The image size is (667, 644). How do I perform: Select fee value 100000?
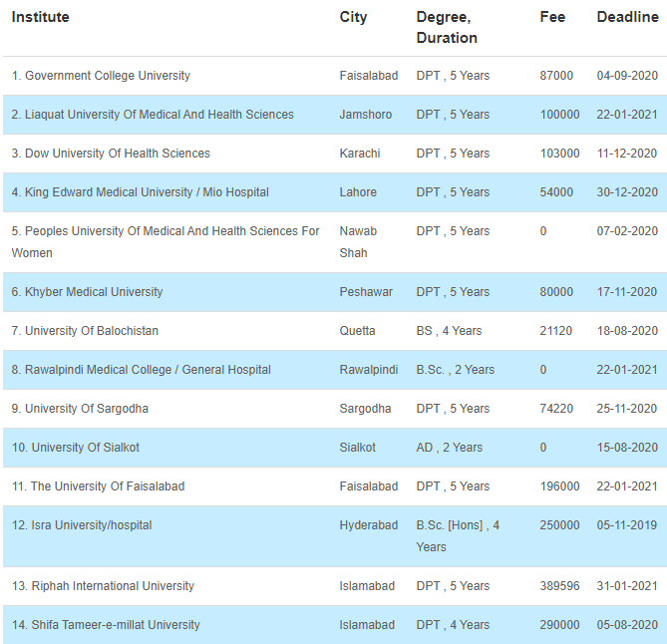click(x=559, y=115)
